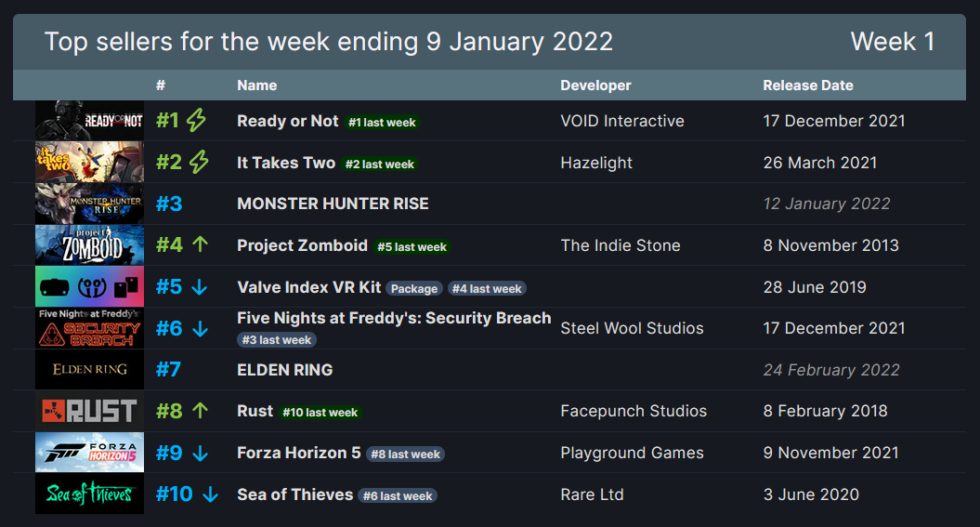
Task: Click the blue down arrow next to #10
Action: tap(211, 494)
